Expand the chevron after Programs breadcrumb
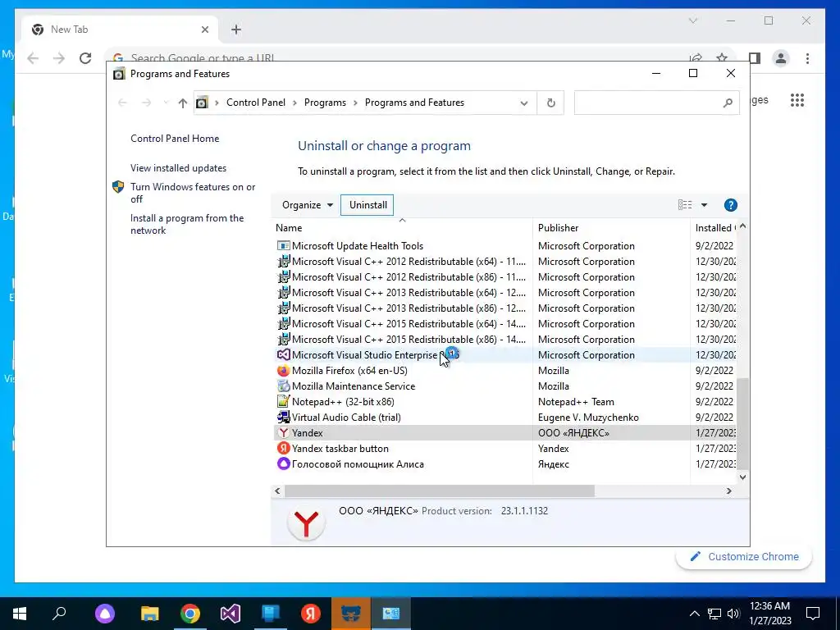 355,103
